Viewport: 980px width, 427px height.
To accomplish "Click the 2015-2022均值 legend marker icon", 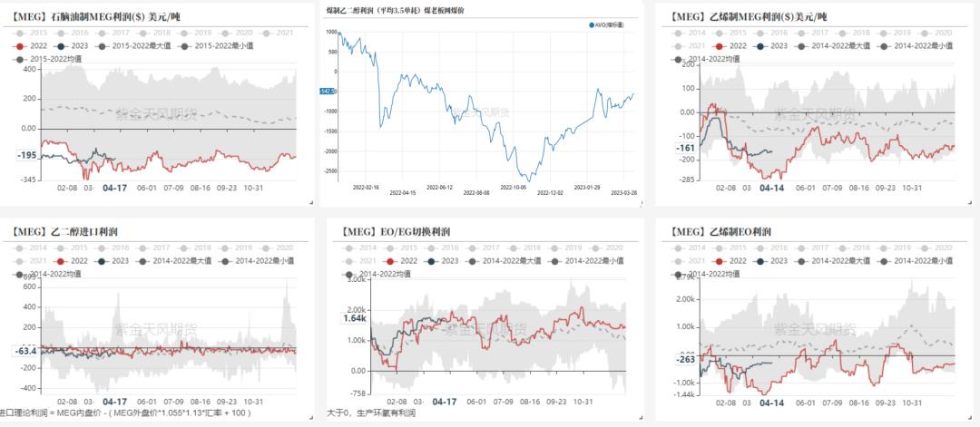I will [20, 59].
